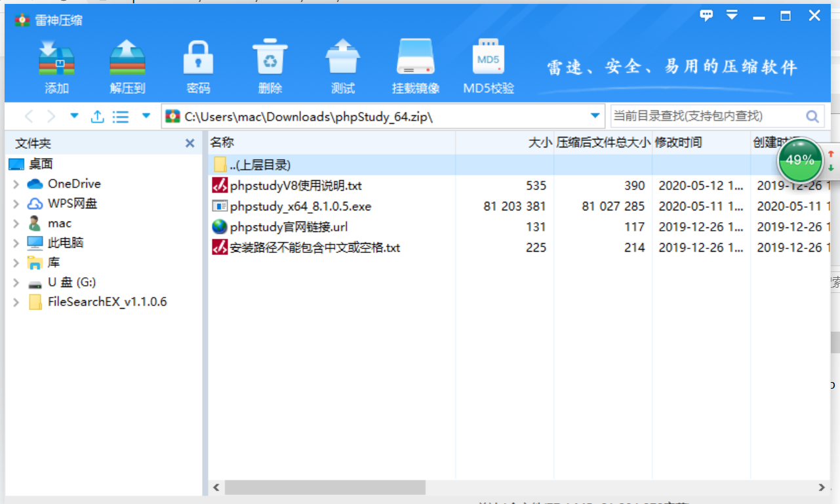This screenshot has height=504, width=840.
Task: Click the list view mode icon
Action: pos(121,117)
